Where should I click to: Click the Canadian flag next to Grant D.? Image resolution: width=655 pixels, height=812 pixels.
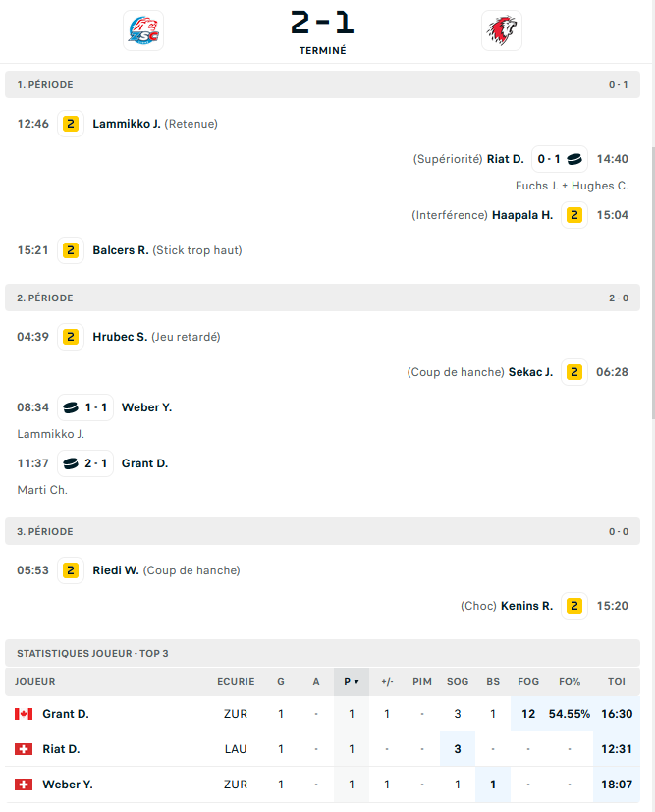[x=24, y=714]
